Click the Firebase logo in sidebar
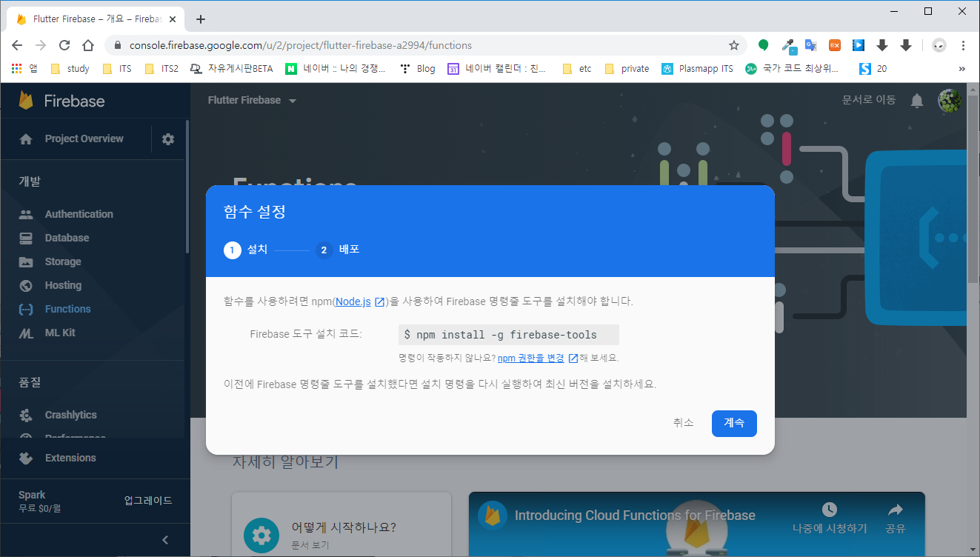Image resolution: width=980 pixels, height=557 pixels. tap(61, 101)
